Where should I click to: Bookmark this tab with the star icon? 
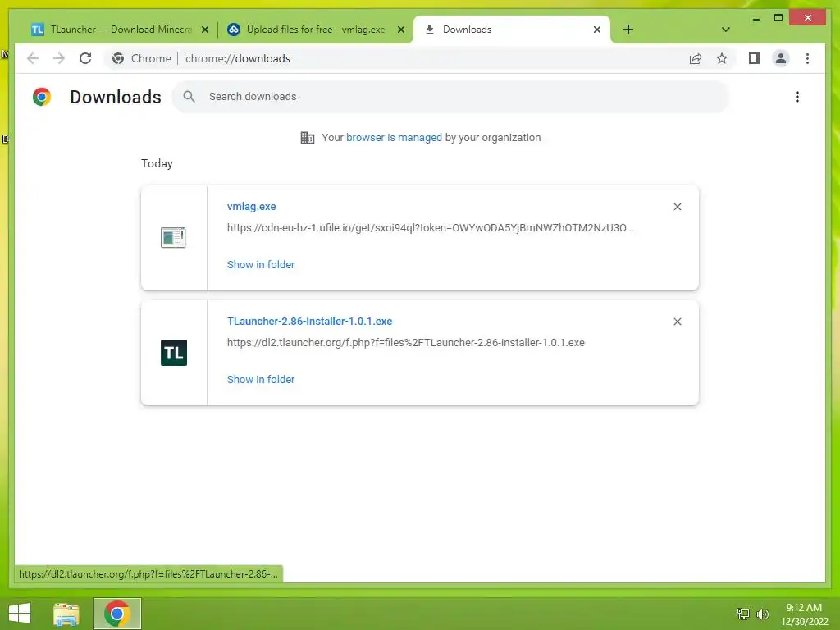pos(722,58)
